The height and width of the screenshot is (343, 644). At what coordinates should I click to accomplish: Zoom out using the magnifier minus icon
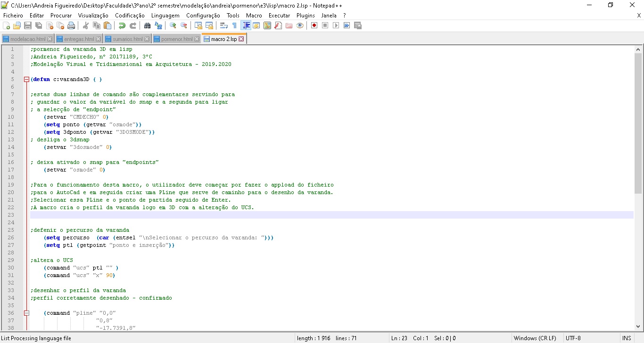(184, 25)
